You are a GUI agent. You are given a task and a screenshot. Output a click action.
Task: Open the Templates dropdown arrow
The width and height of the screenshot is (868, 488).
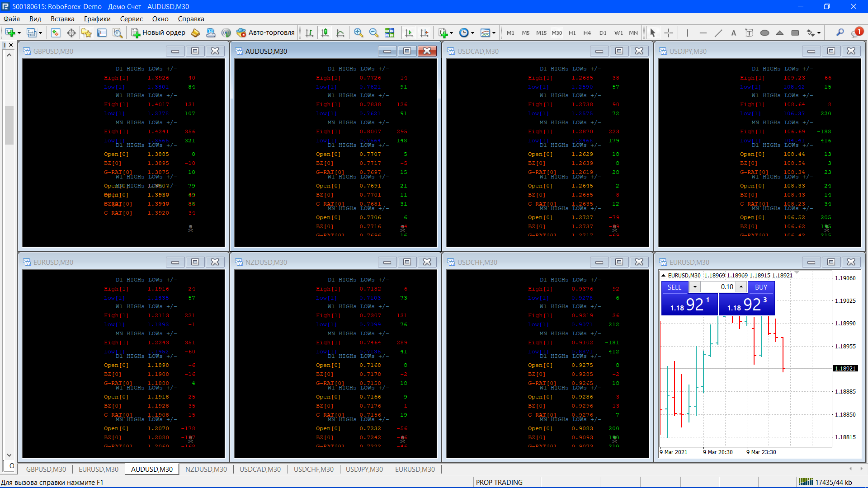pos(494,33)
